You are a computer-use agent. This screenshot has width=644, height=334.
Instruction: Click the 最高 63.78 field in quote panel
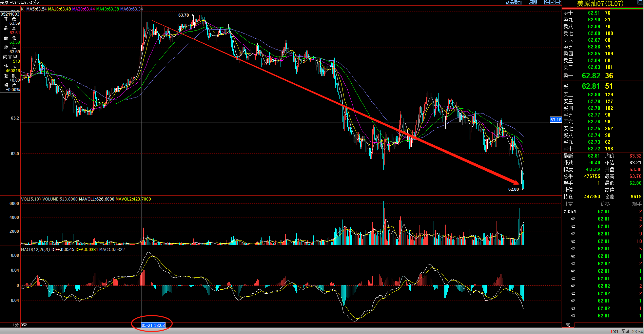point(623,176)
